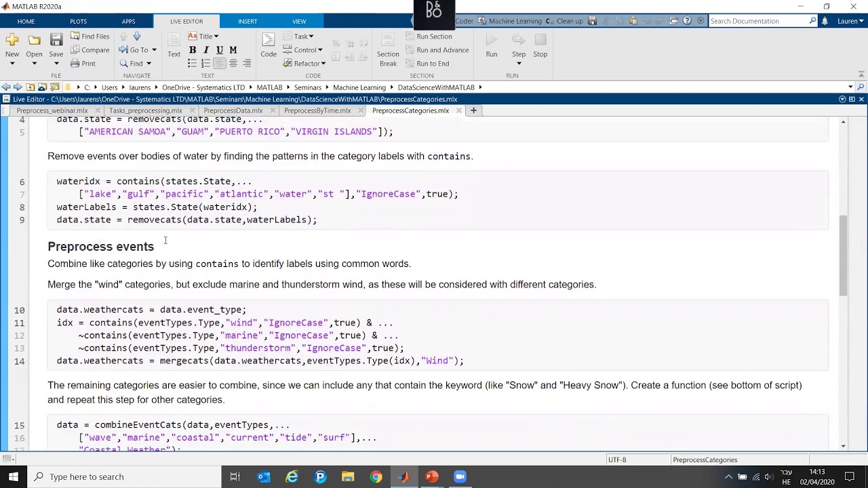Viewport: 868px width, 488px height.
Task: Open the Task dropdown
Action: click(298, 37)
